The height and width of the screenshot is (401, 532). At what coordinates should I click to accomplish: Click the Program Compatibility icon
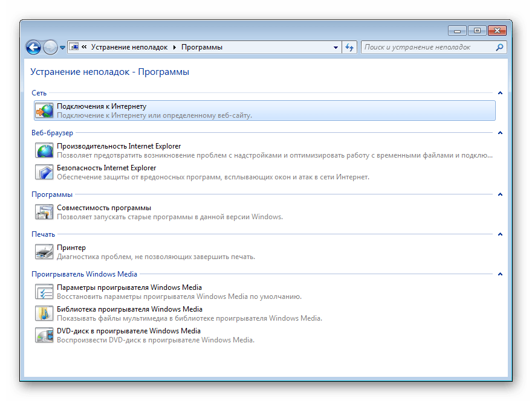point(44,212)
